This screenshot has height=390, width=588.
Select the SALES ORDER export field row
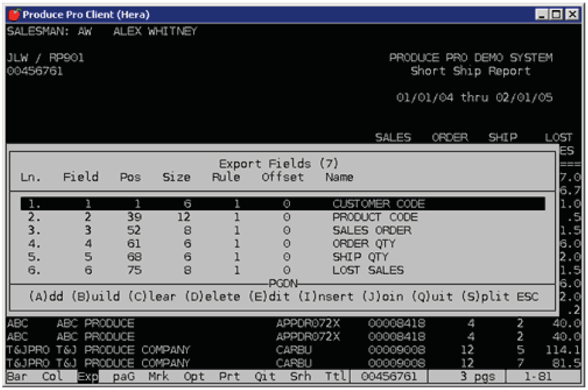pyautogui.click(x=283, y=231)
